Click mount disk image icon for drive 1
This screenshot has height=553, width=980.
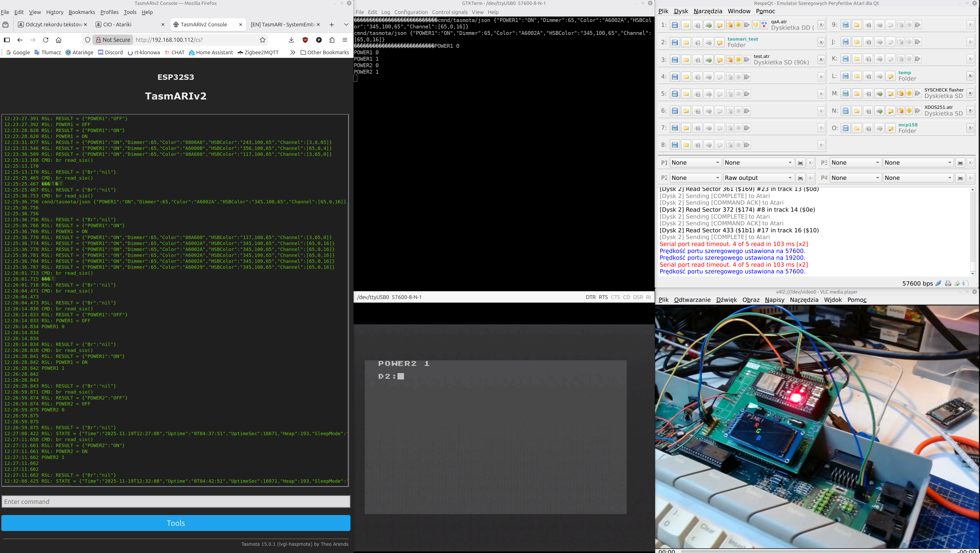pos(675,25)
